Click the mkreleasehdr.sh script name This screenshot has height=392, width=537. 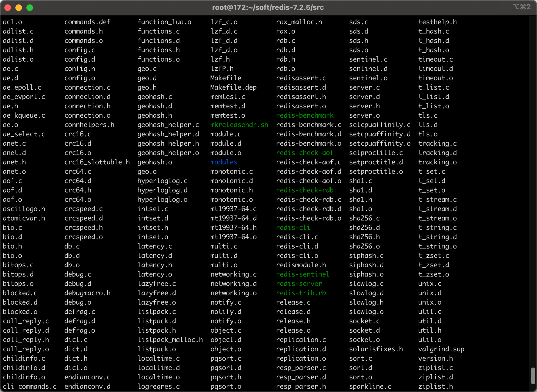[x=239, y=125]
